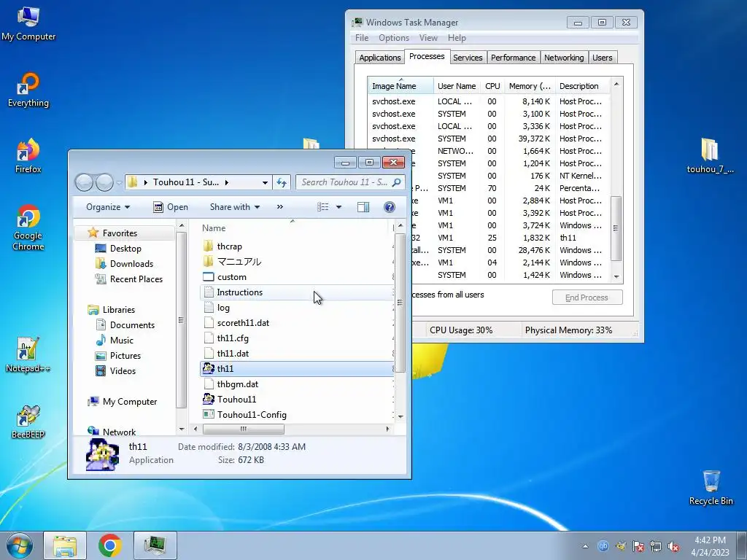Switch to the Performance tab

click(x=513, y=58)
